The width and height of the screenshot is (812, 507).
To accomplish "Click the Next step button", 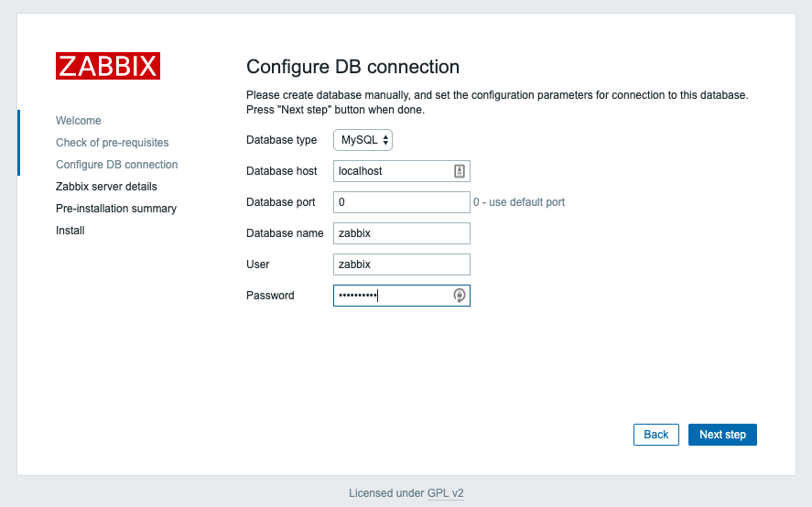I will pyautogui.click(x=722, y=435).
